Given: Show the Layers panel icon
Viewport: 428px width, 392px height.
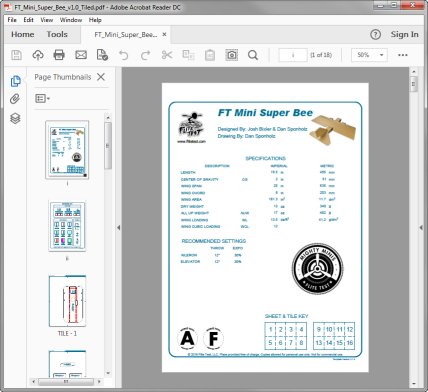Looking at the screenshot, I should [15, 118].
